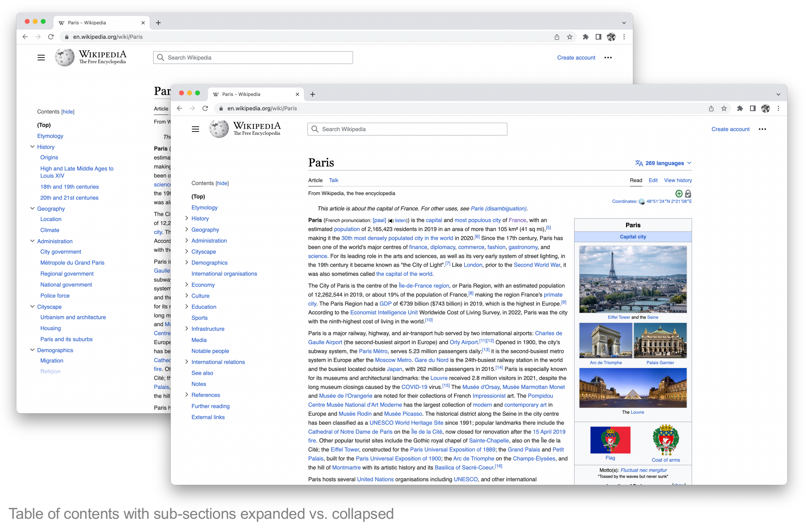
Task: Open the View history tab
Action: (678, 180)
